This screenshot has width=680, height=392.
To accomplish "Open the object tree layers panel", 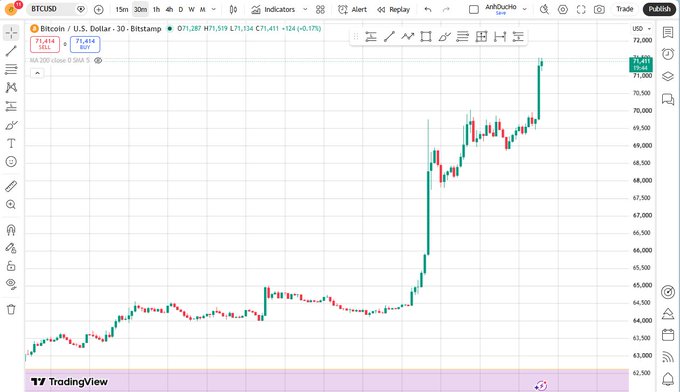I will (x=668, y=76).
